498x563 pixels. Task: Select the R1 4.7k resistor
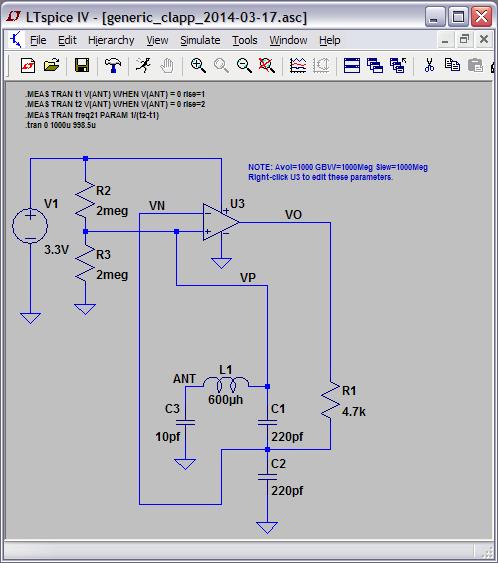click(x=331, y=400)
